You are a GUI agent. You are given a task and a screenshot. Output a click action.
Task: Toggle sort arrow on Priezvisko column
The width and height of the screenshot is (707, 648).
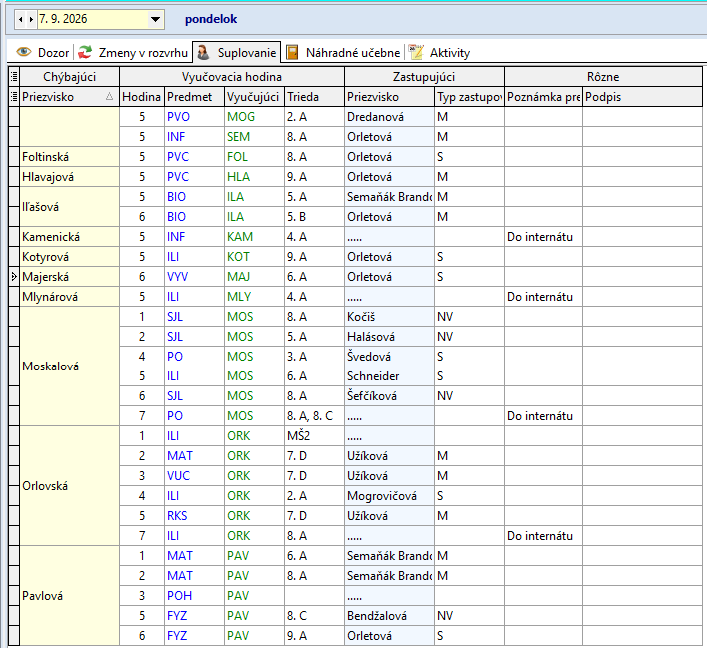pyautogui.click(x=110, y=97)
